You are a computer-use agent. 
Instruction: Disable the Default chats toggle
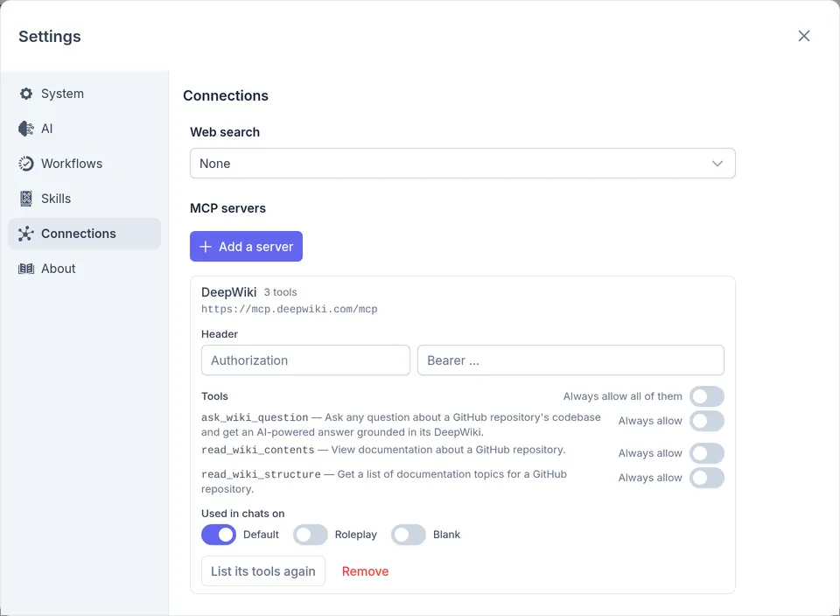click(x=219, y=535)
